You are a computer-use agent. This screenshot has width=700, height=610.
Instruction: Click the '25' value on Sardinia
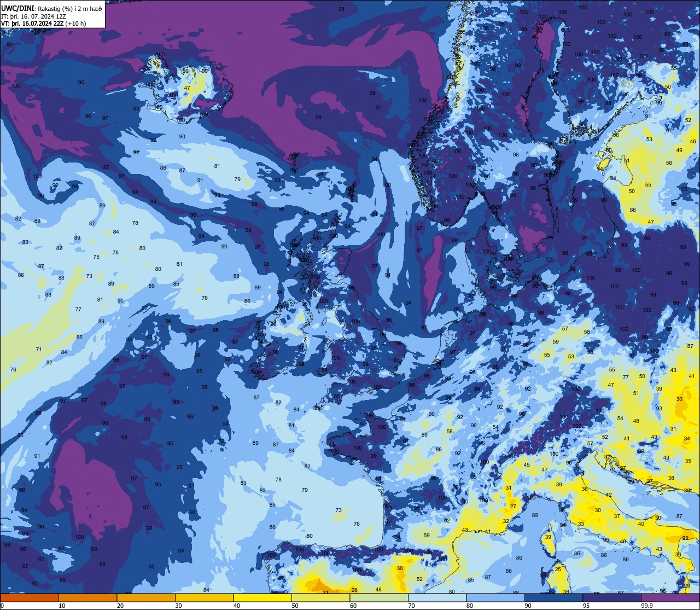pyautogui.click(x=558, y=570)
